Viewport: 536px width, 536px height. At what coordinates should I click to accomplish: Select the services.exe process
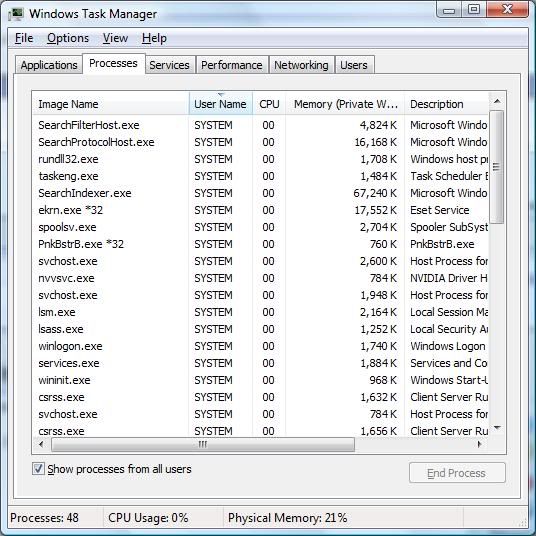260,363
